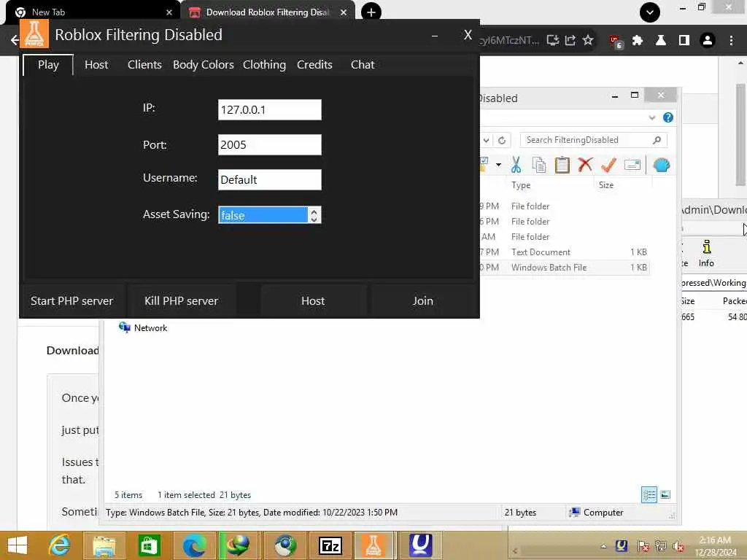The height and width of the screenshot is (560, 747).
Task: Open a new browser tab
Action: (371, 12)
